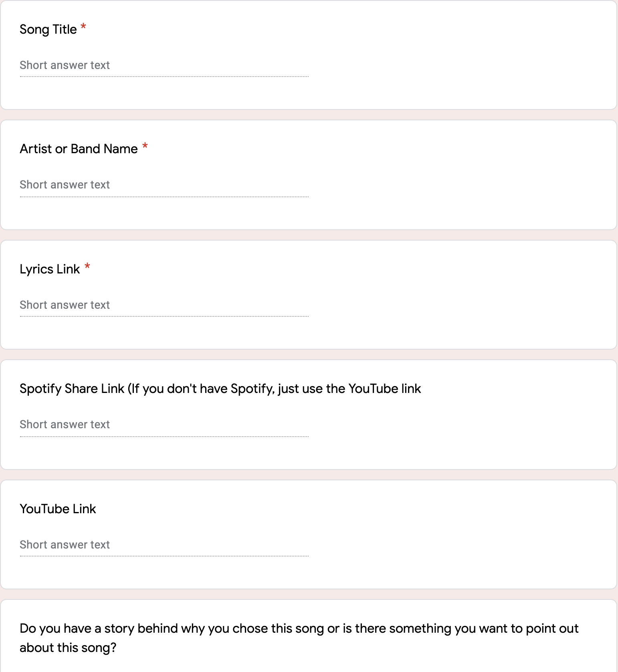Click the words "about this song?"
Viewport: 618px width, 672px height.
point(68,648)
